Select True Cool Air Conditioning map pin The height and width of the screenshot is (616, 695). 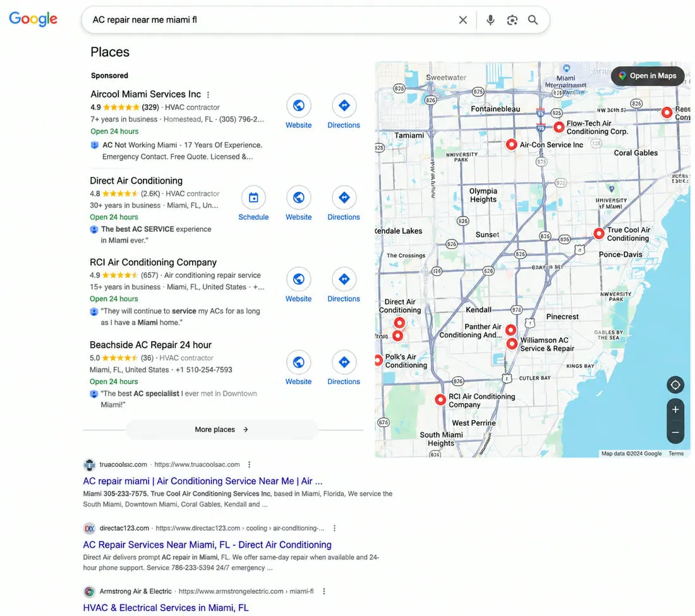598,234
